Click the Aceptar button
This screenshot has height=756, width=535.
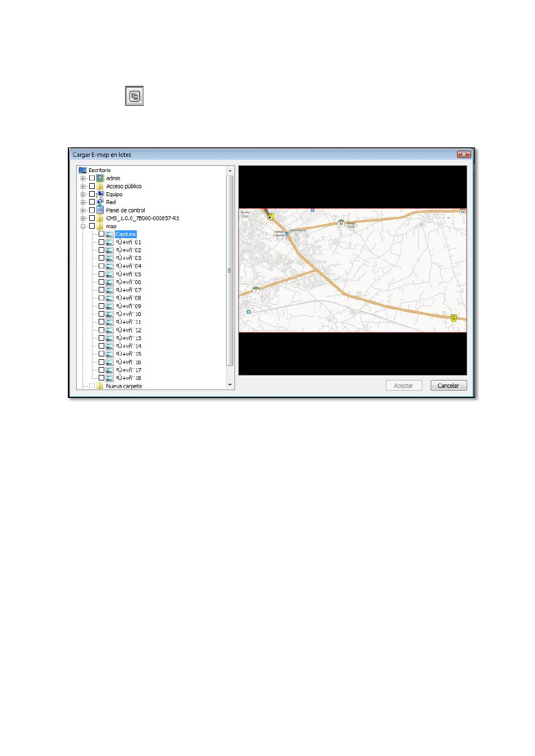click(x=404, y=386)
